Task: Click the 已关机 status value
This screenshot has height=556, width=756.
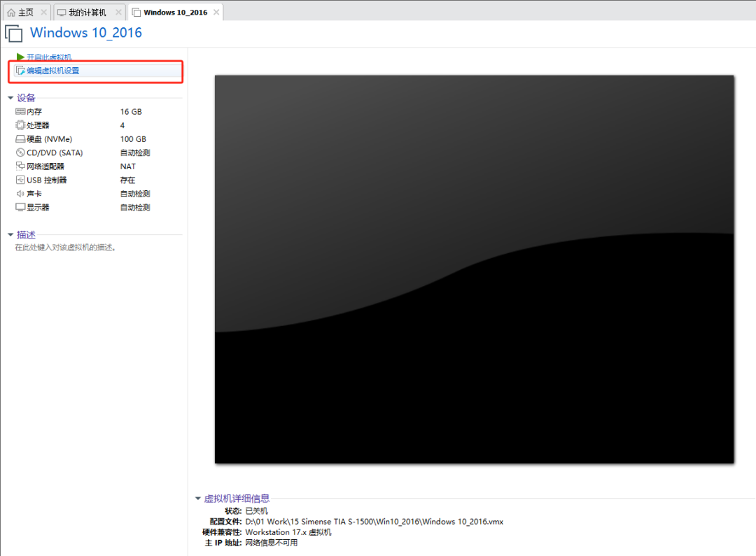Action: [256, 511]
